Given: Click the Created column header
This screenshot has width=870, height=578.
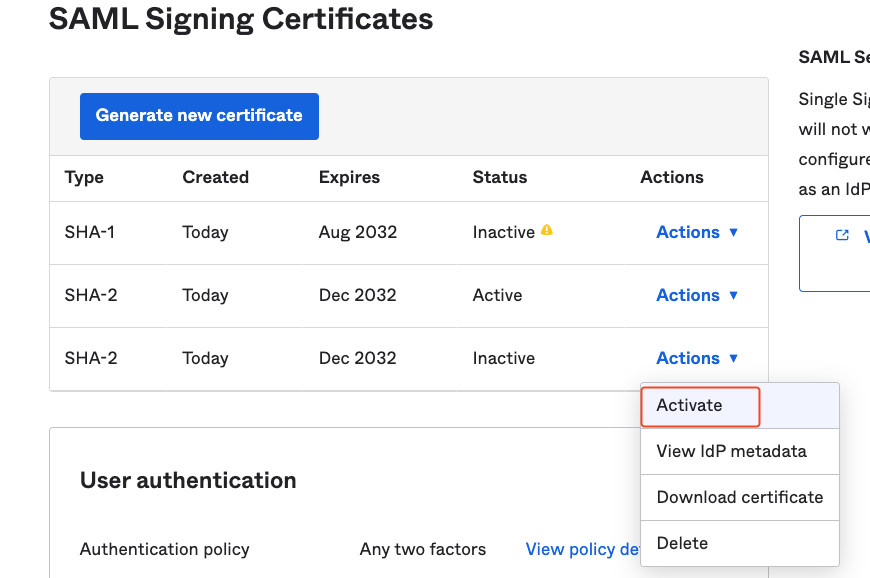Looking at the screenshot, I should click(x=215, y=177).
